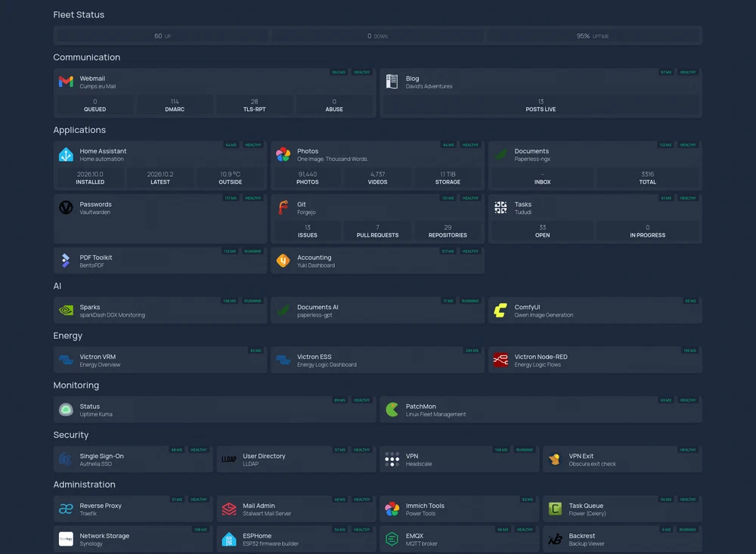Screen dimensions: 756x554
Task: Open the ComfyUI icon
Action: tap(500, 310)
